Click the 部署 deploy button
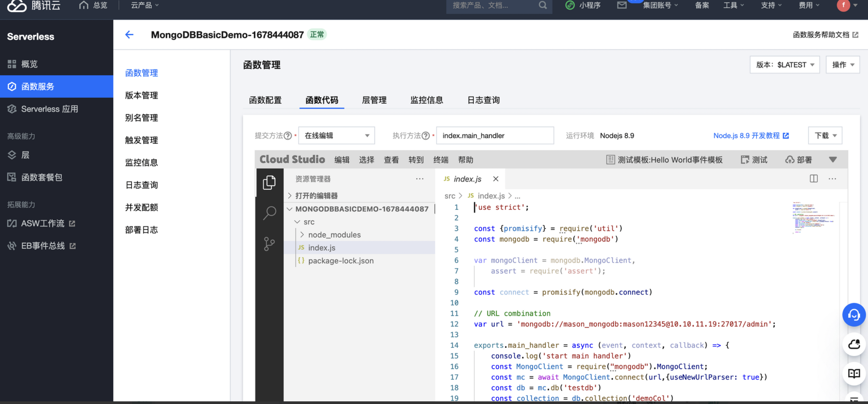This screenshot has width=868, height=404. (798, 160)
